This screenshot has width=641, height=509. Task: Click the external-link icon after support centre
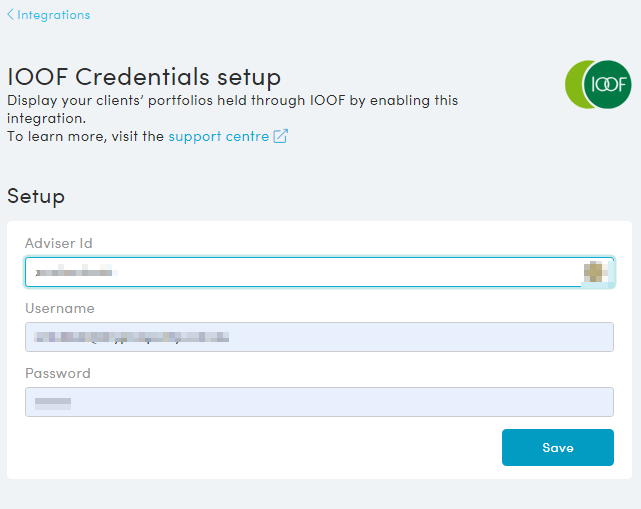[x=281, y=136]
